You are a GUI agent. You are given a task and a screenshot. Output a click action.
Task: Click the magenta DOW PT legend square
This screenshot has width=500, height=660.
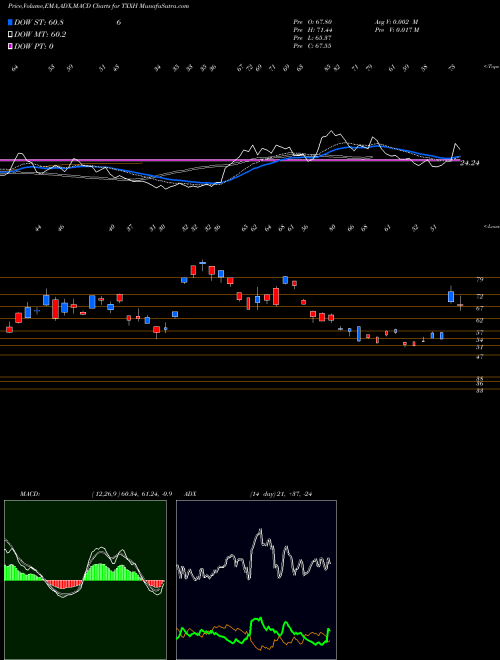pyautogui.click(x=10, y=46)
